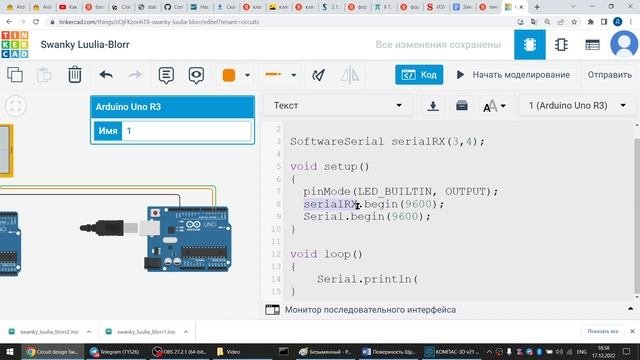Delete selection with trash icon

pyautogui.click(x=74, y=75)
